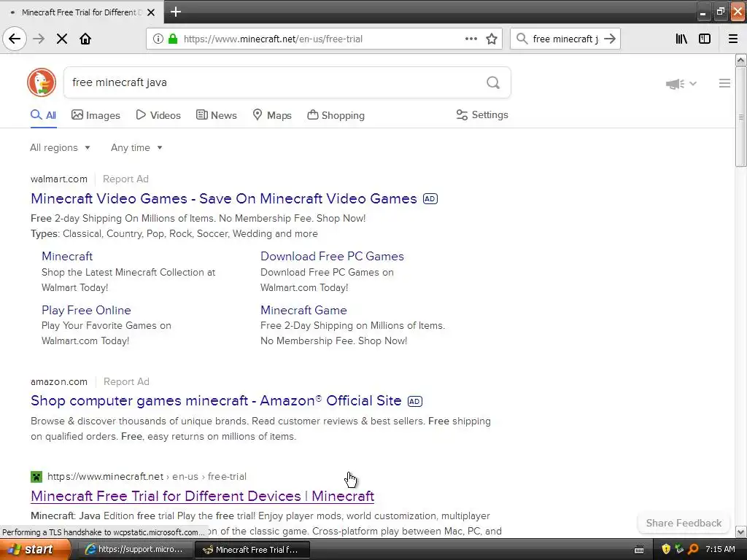The width and height of the screenshot is (747, 560).
Task: Click the Minecraft creeper favicon in result
Action: 36,477
